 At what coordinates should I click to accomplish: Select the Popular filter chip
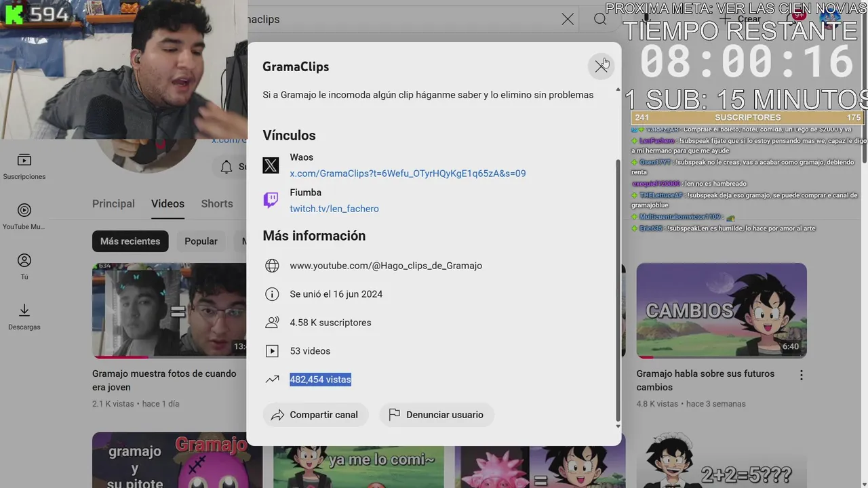pos(201,241)
